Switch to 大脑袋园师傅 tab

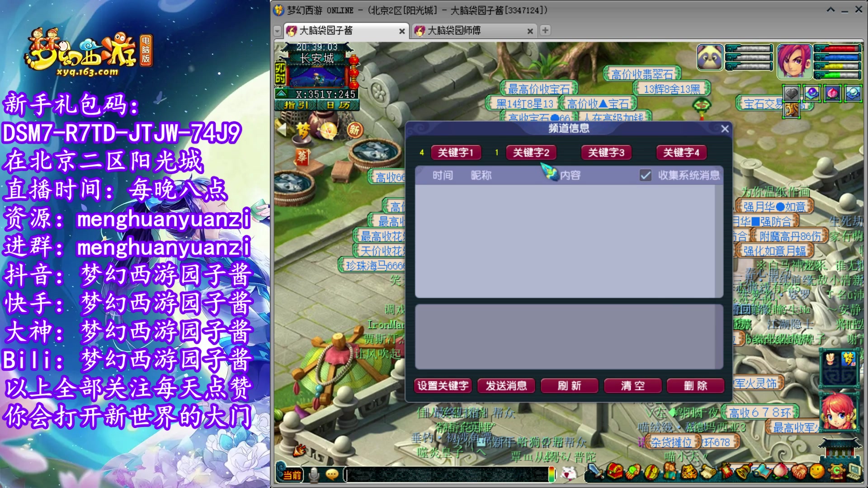[x=473, y=31]
